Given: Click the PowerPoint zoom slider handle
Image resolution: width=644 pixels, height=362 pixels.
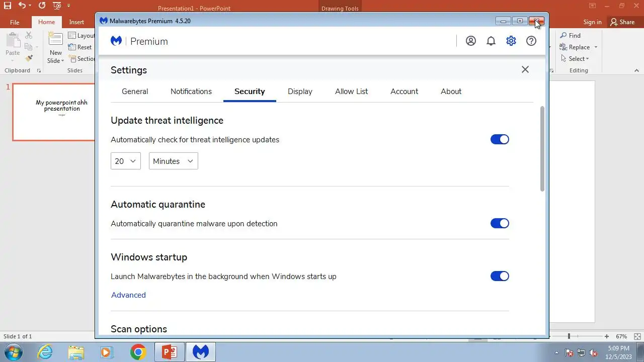Looking at the screenshot, I should (x=569, y=336).
